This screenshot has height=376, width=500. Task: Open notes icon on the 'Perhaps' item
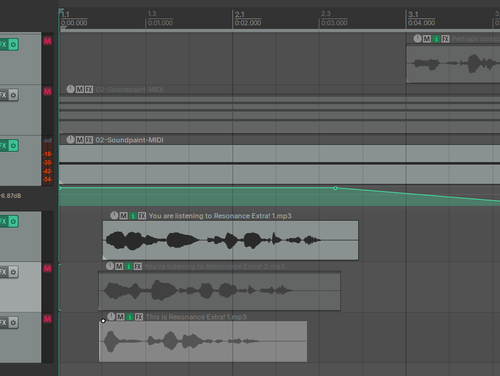tap(436, 39)
